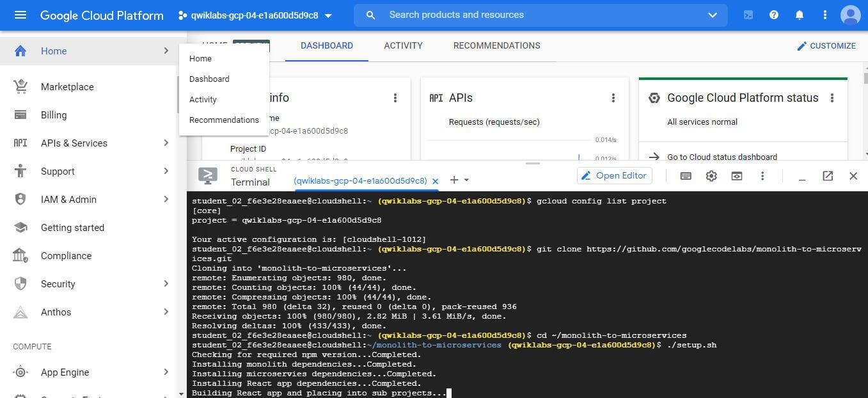Click the App Engine icon
Screen dimensions: 868x398
[x=20, y=372]
